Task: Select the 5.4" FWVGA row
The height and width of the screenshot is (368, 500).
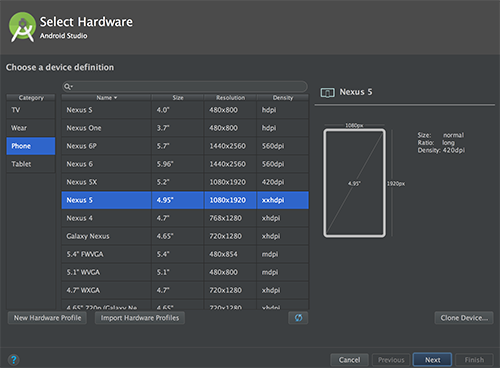Action: pyautogui.click(x=185, y=254)
